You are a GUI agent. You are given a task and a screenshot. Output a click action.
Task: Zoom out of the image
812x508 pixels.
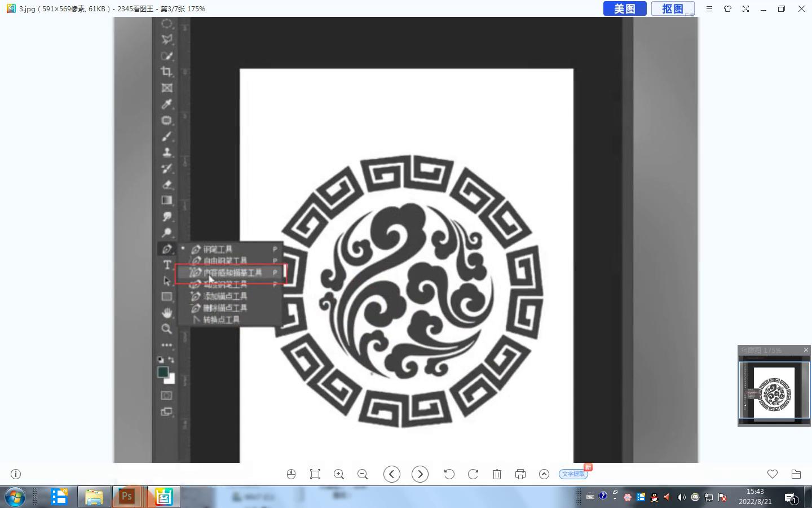coord(363,474)
